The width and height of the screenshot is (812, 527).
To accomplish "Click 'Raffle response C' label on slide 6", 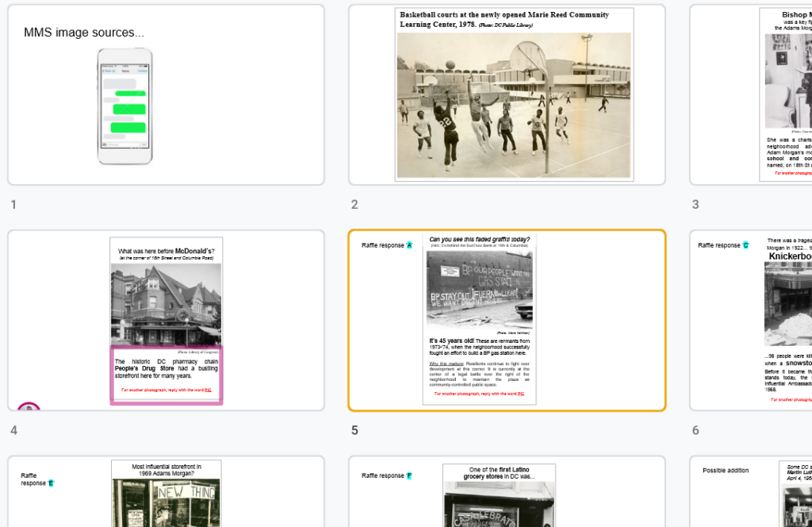I will coord(723,245).
